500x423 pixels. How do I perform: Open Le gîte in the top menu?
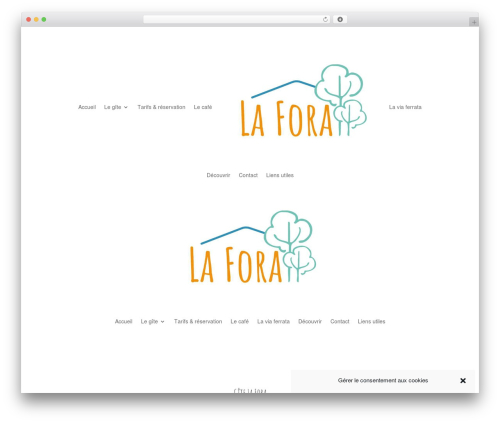[112, 107]
